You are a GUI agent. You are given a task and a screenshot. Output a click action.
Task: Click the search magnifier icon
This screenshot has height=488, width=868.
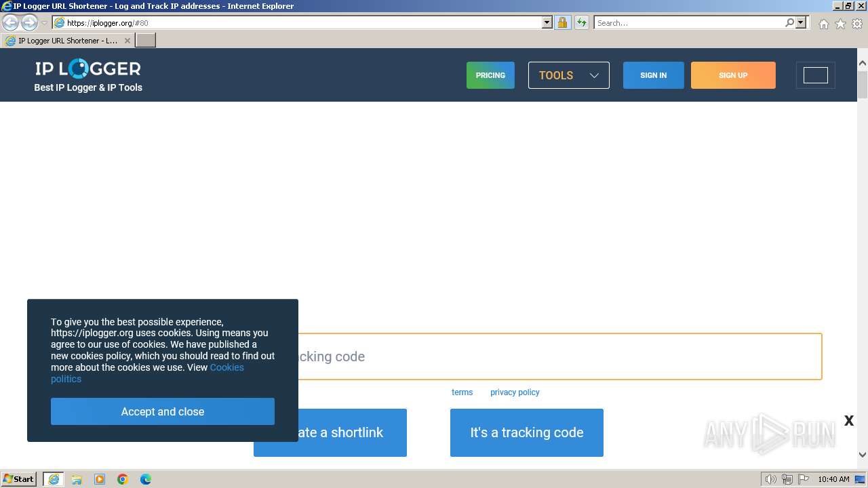(x=789, y=22)
